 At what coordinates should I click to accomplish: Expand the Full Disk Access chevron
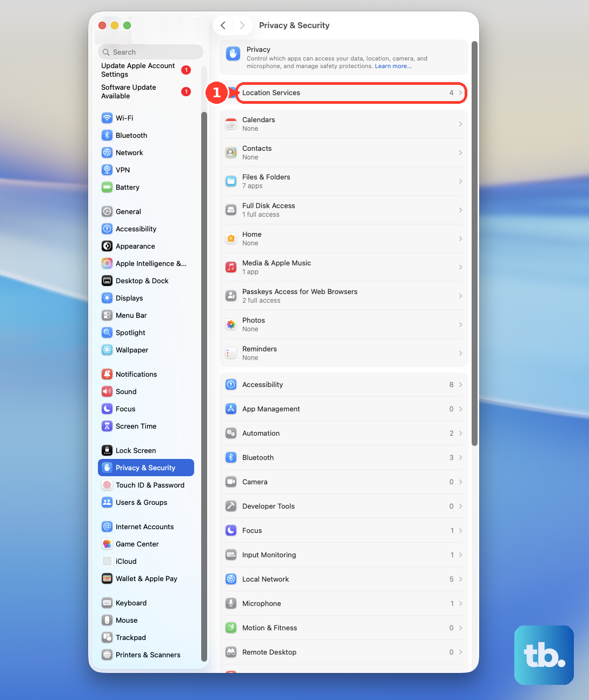point(460,210)
